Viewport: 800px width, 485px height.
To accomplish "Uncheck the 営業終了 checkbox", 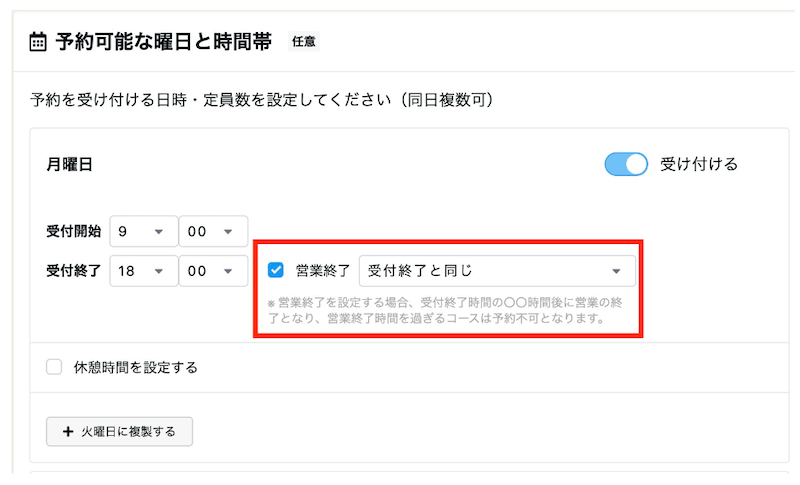I will point(276,270).
